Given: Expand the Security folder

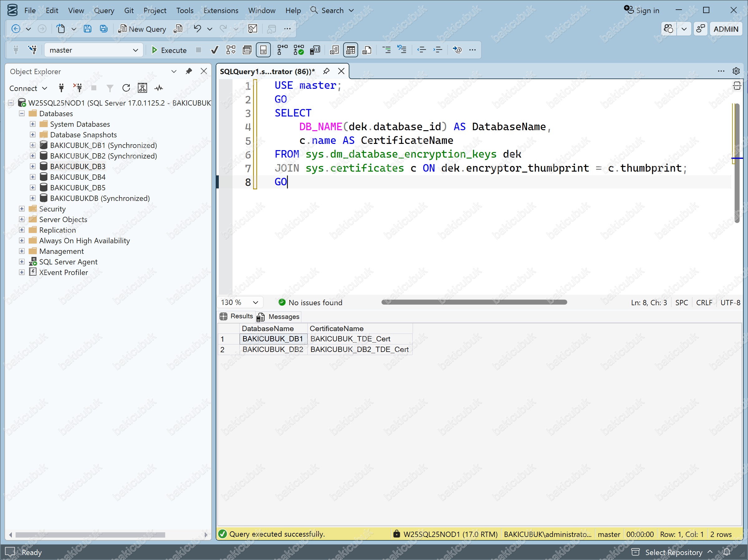Looking at the screenshot, I should tap(22, 209).
